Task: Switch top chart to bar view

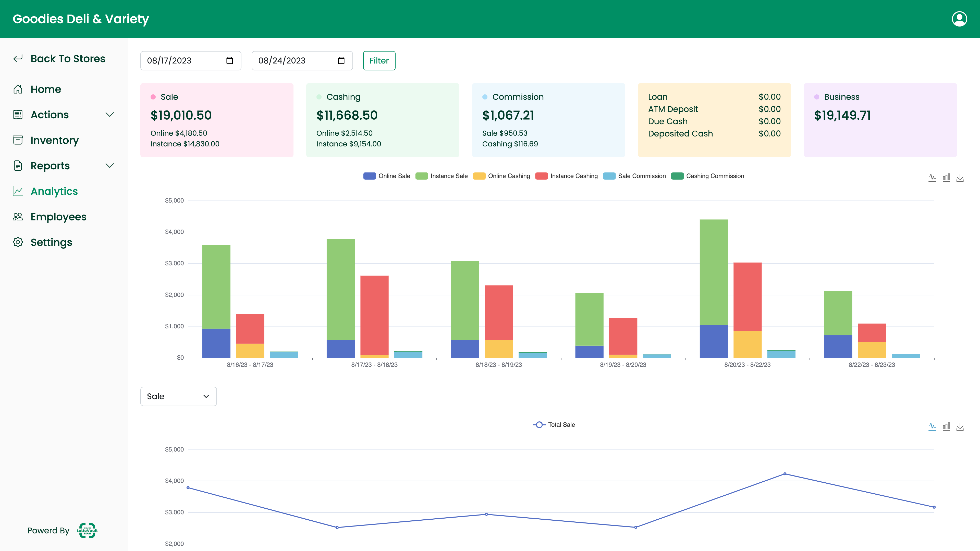Action: coord(946,177)
